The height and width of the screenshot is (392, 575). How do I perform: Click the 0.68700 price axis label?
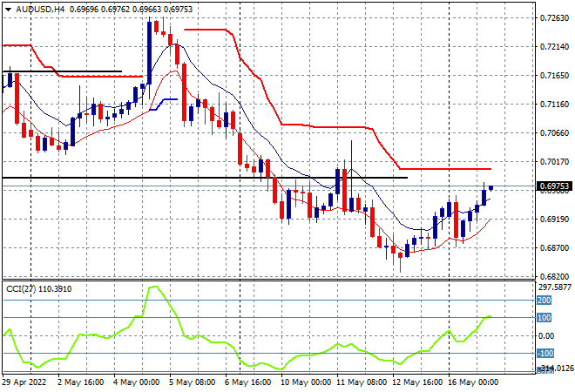(554, 248)
